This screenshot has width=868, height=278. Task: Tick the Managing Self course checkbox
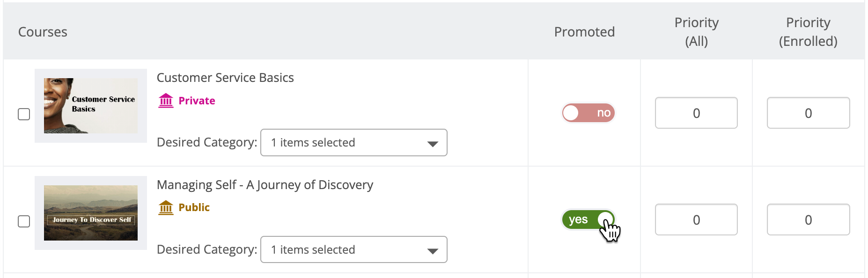coord(24,221)
